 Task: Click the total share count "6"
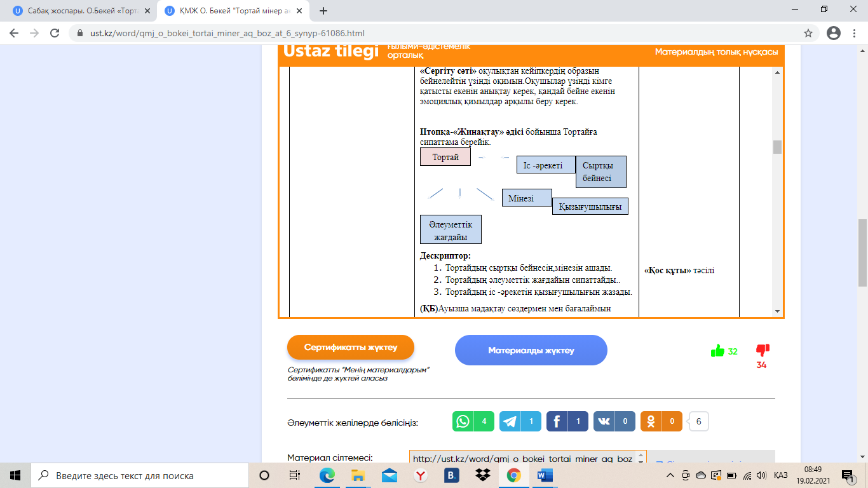698,421
